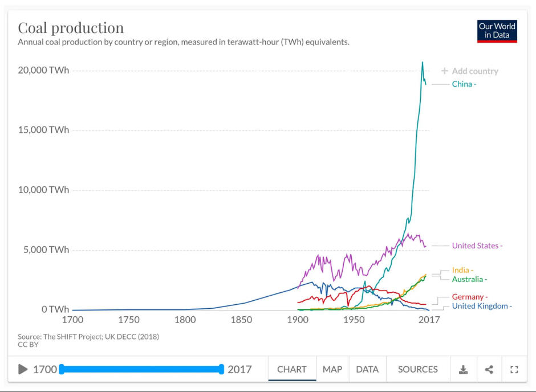536x392 pixels.
Task: Click the right handle of the year slider
Action: tap(221, 369)
